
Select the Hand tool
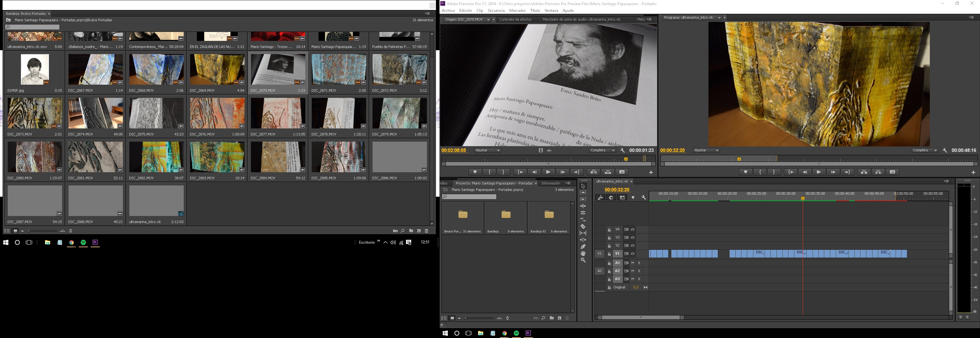[583, 254]
